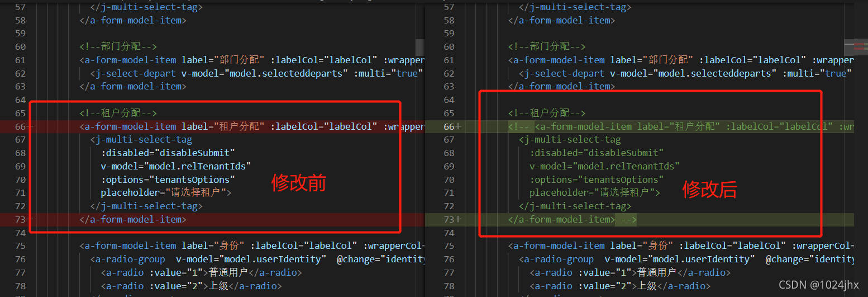The width and height of the screenshot is (868, 297).
Task: Select the <!--部门分配--> comment in the left pane
Action: click(x=118, y=46)
